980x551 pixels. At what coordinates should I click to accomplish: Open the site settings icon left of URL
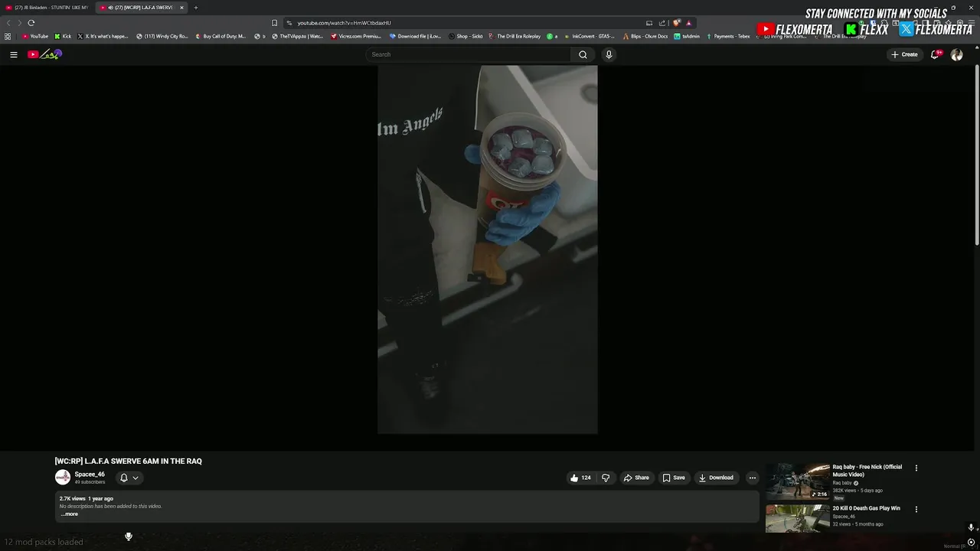click(x=289, y=23)
